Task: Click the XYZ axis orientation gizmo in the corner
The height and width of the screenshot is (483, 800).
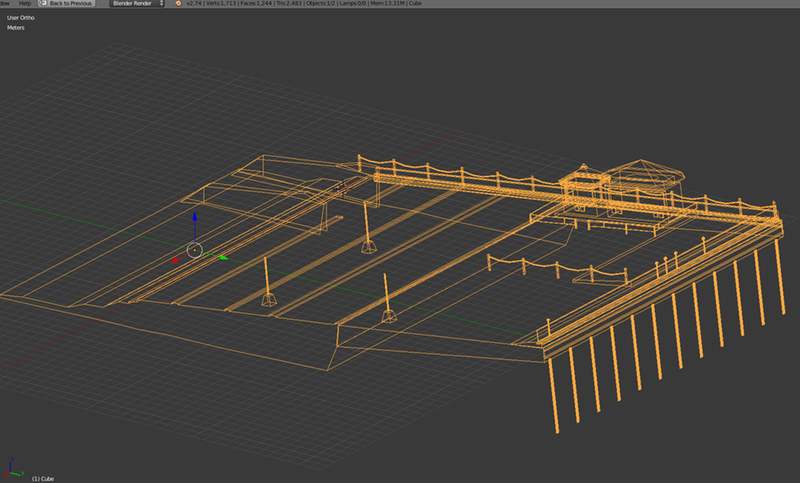Action: [x=12, y=467]
